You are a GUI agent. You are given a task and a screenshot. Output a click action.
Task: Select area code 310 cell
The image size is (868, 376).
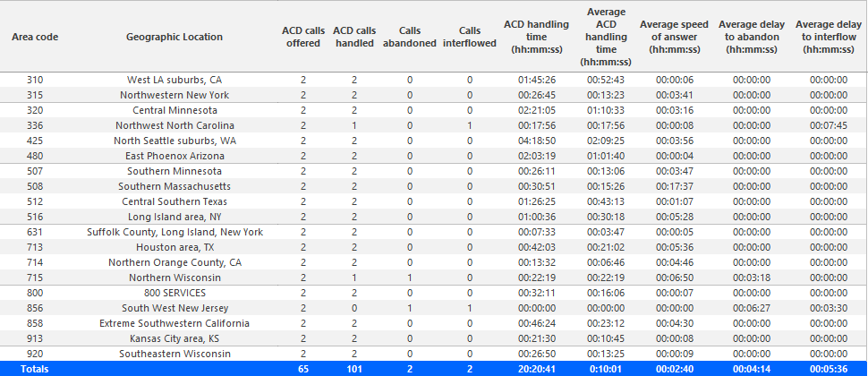(x=35, y=80)
